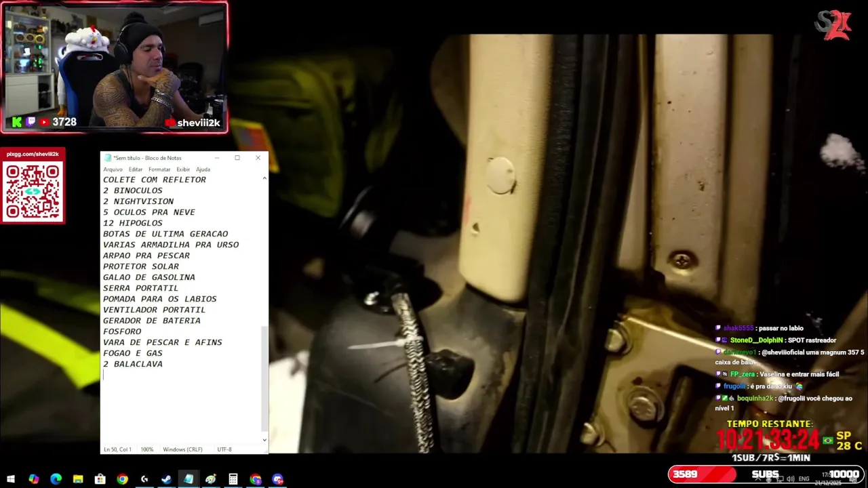
Task: Open the Ajuda menu in Notepad
Action: (x=203, y=169)
